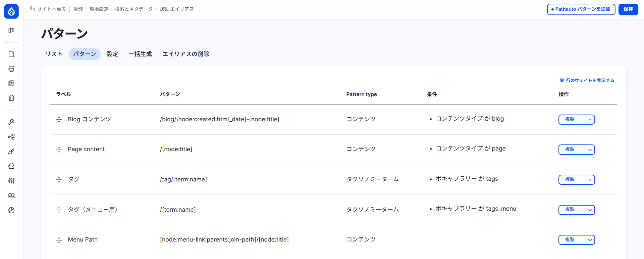Click 複製 button for タグ（メニュー用） row

pos(570,210)
